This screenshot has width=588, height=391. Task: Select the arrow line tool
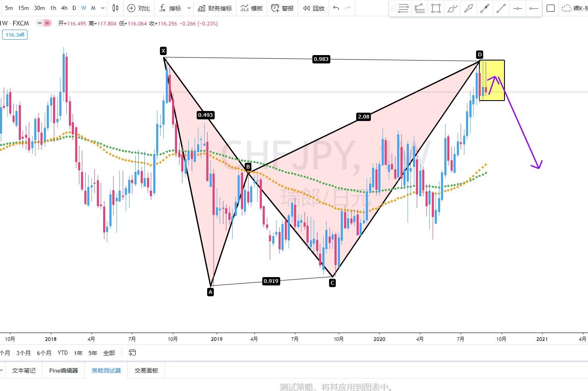pos(485,8)
